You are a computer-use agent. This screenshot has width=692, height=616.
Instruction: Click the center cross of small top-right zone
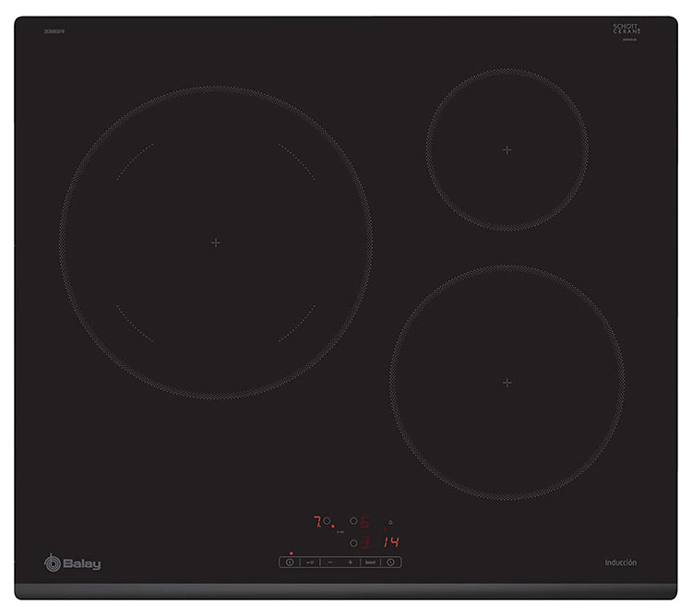pyautogui.click(x=507, y=149)
